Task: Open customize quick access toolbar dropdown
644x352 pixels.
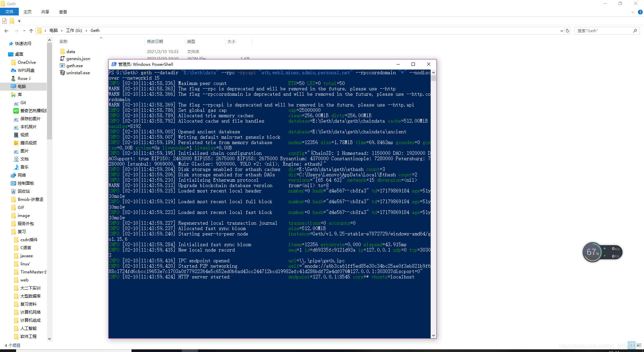Action: pyautogui.click(x=19, y=21)
